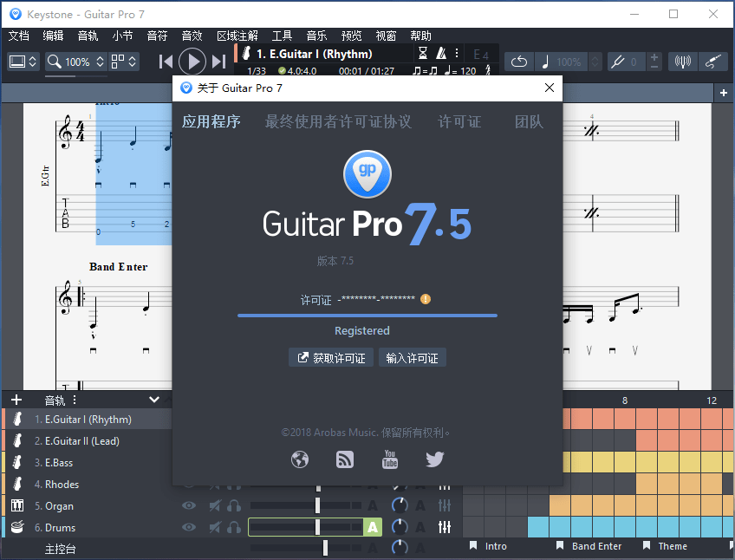Open the tracks panel three-dot options
735x560 pixels.
[75, 400]
